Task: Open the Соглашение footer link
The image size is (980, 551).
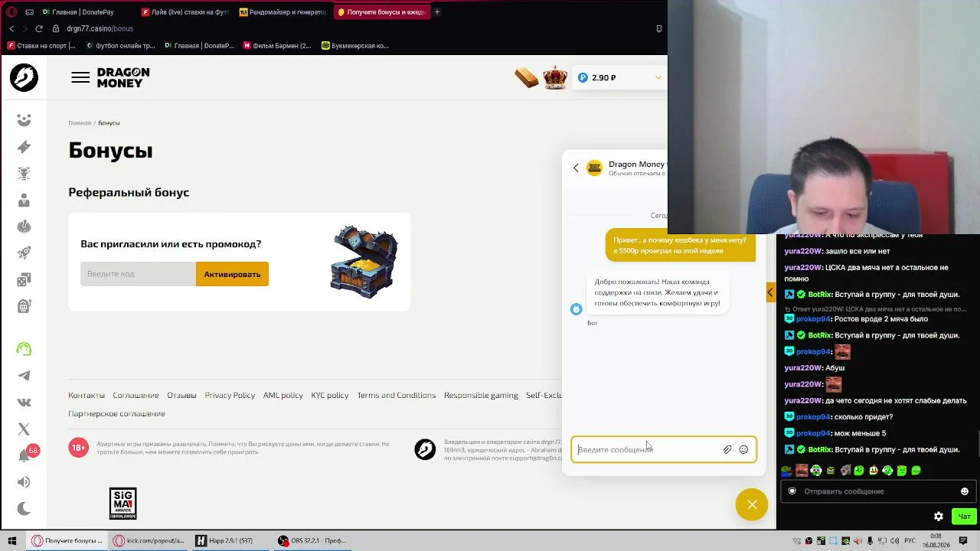Action: pyautogui.click(x=136, y=395)
